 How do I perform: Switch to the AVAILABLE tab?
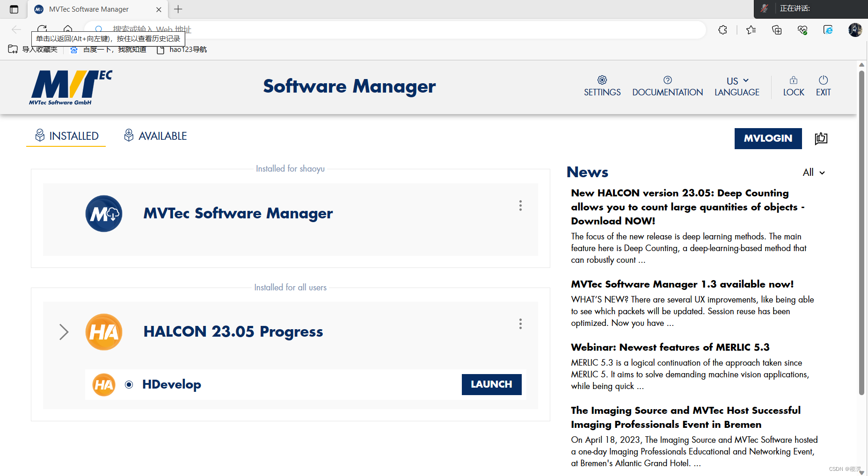tap(155, 136)
